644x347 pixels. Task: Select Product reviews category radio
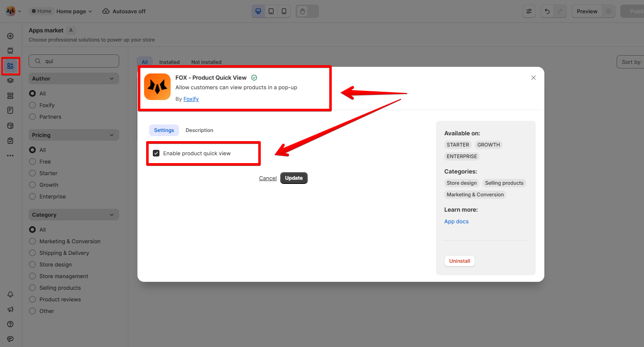coord(32,299)
